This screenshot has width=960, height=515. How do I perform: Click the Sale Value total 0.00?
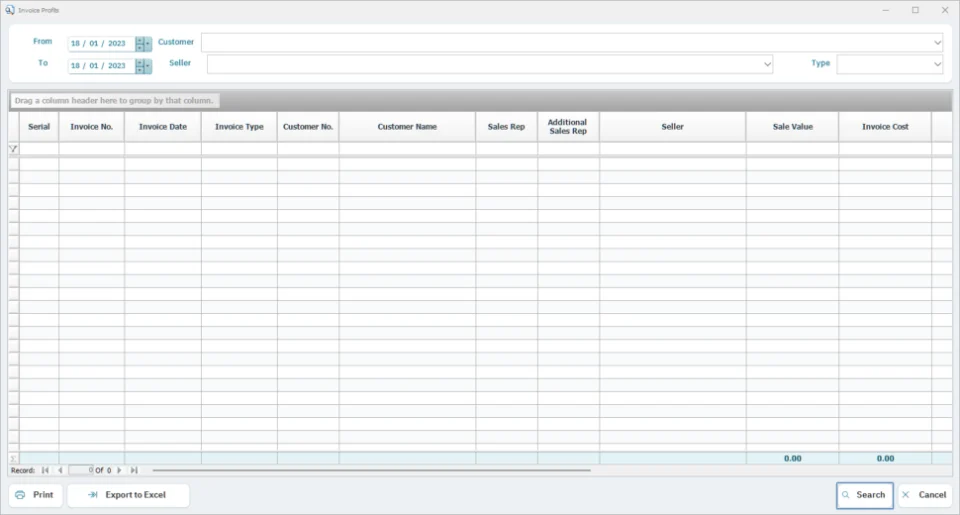click(793, 459)
